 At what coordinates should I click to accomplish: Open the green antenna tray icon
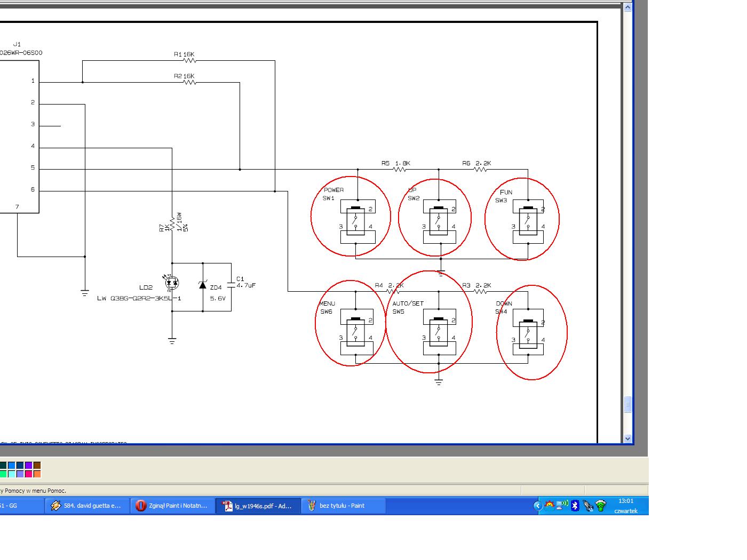click(x=601, y=506)
